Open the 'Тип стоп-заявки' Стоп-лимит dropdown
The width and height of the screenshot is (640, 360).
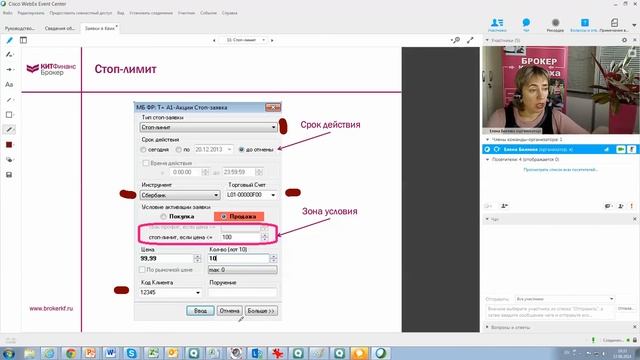pyautogui.click(x=208, y=127)
